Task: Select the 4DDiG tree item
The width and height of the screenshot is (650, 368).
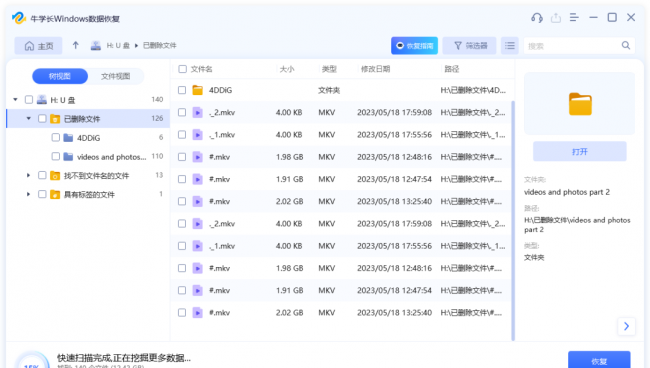Action: tap(89, 138)
